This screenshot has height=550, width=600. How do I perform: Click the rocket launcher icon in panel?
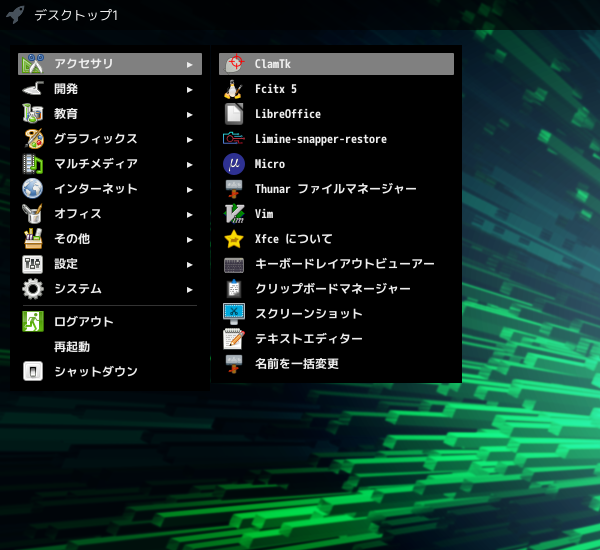[x=16, y=15]
